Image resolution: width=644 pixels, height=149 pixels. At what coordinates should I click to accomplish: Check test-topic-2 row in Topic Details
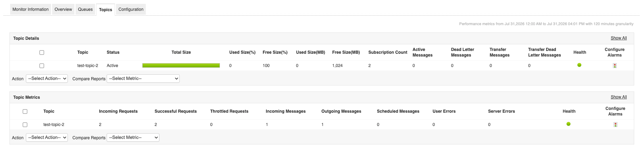(x=42, y=66)
